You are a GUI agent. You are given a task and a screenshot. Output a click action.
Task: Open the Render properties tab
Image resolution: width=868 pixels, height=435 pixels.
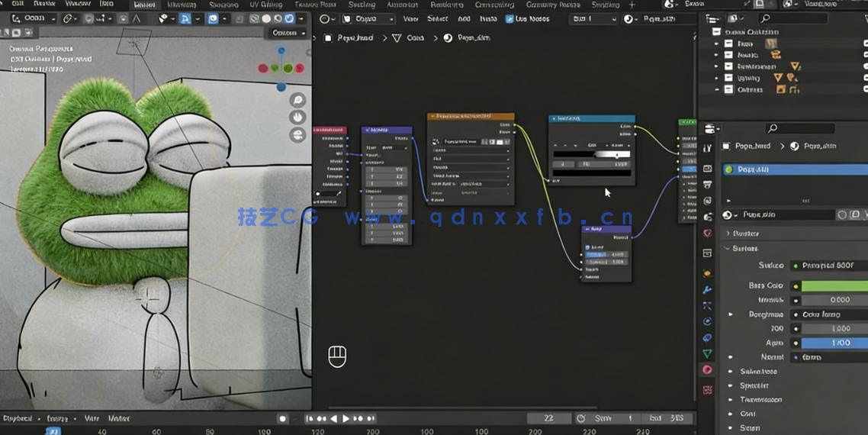point(708,168)
